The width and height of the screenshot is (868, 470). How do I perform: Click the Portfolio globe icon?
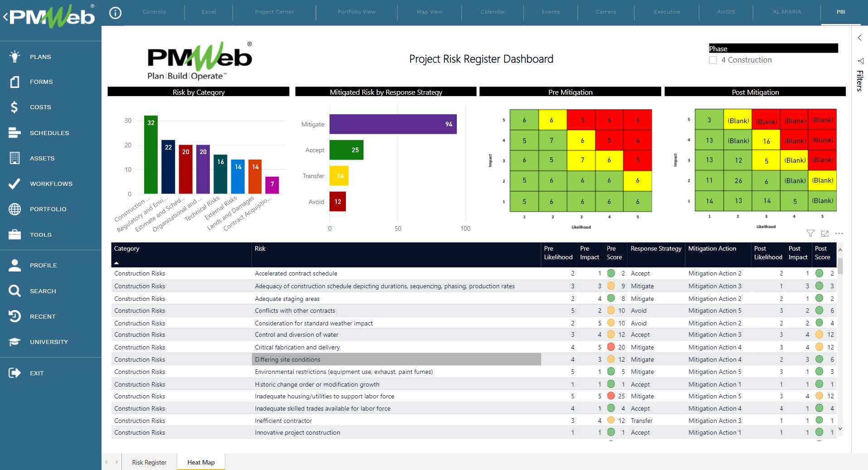[x=15, y=209]
